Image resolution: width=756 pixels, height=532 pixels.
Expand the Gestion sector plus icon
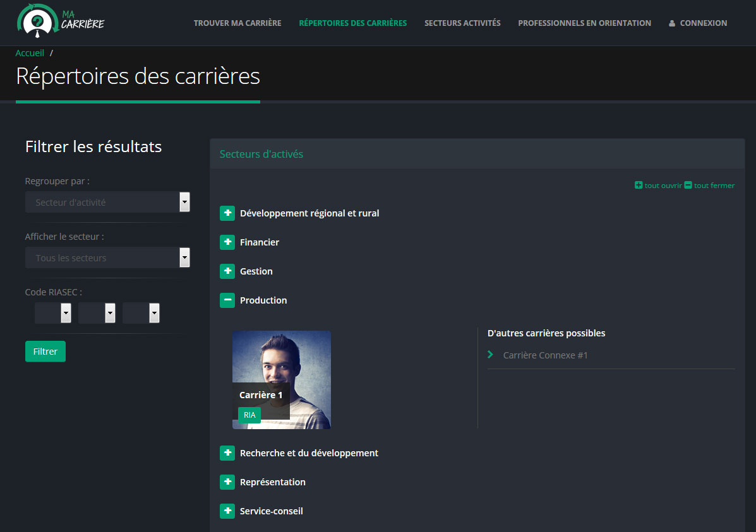pos(227,271)
